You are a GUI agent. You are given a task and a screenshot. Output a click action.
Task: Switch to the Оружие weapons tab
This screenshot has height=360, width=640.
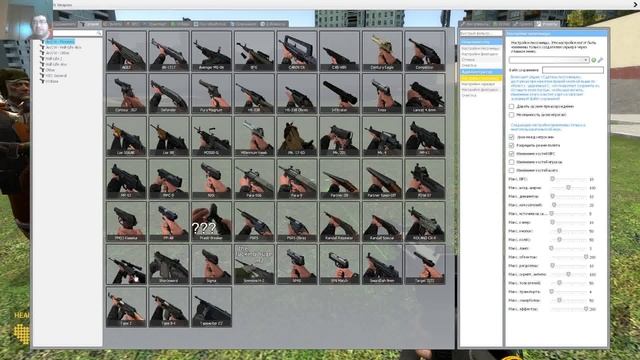[90, 24]
